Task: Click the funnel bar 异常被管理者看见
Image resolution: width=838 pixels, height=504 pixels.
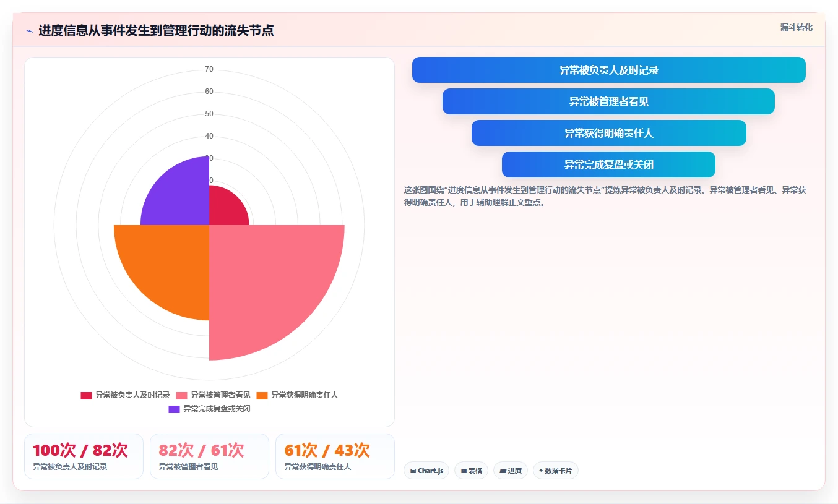Action: (609, 101)
